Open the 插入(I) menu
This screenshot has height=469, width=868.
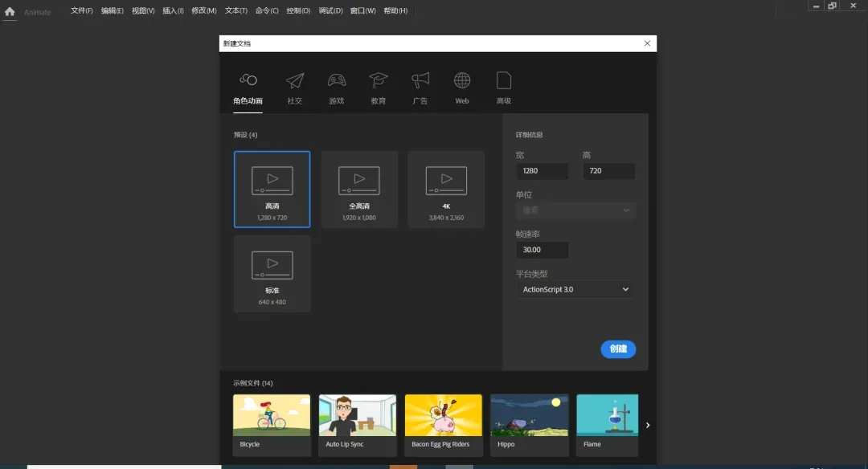click(173, 10)
